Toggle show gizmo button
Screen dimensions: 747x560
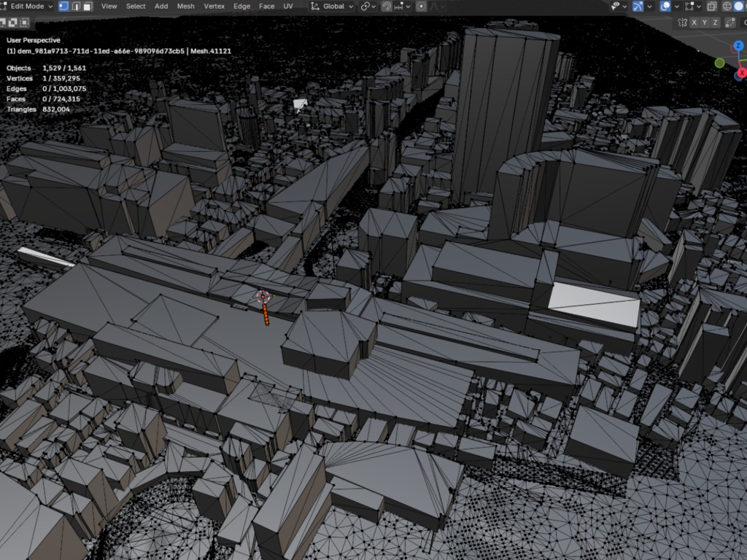pos(638,6)
